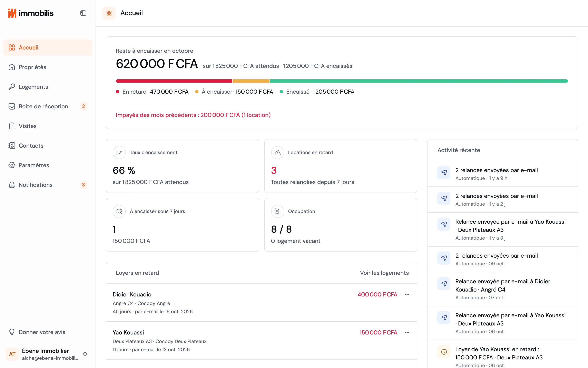Viewport: 588px width, 368px height.
Task: Open the Propriétés page
Action: (48, 67)
